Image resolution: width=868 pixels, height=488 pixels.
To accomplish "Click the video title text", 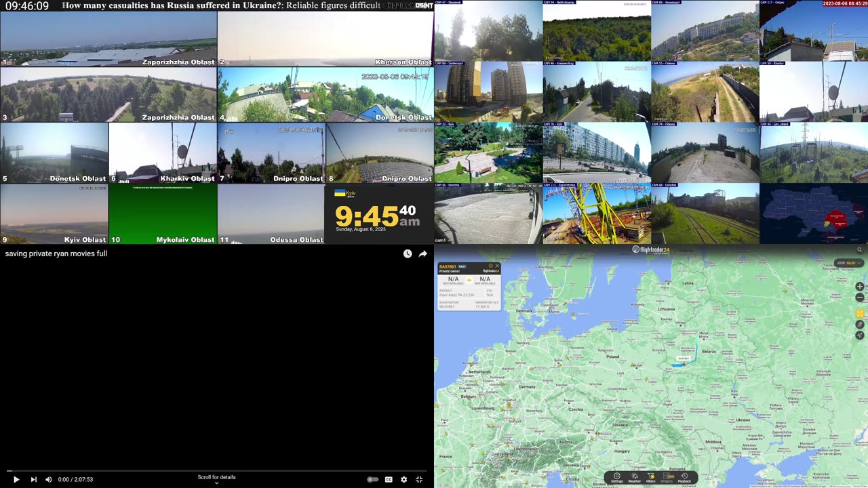I will [x=56, y=253].
